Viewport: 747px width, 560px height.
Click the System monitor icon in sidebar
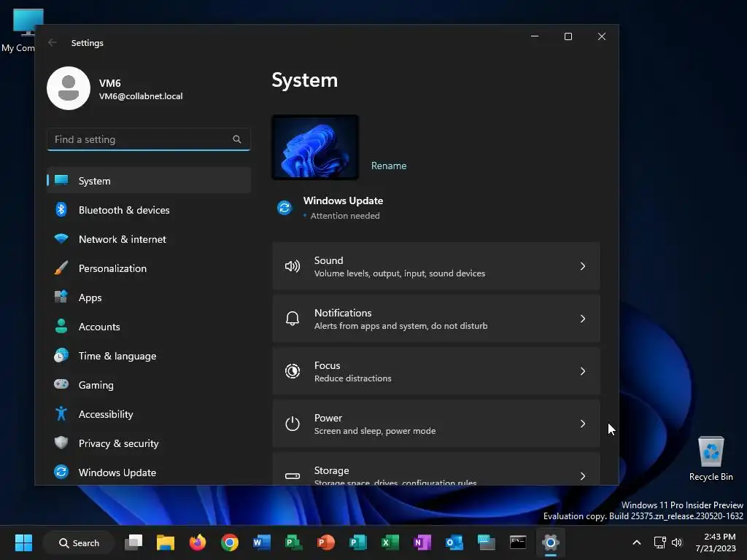tap(61, 180)
